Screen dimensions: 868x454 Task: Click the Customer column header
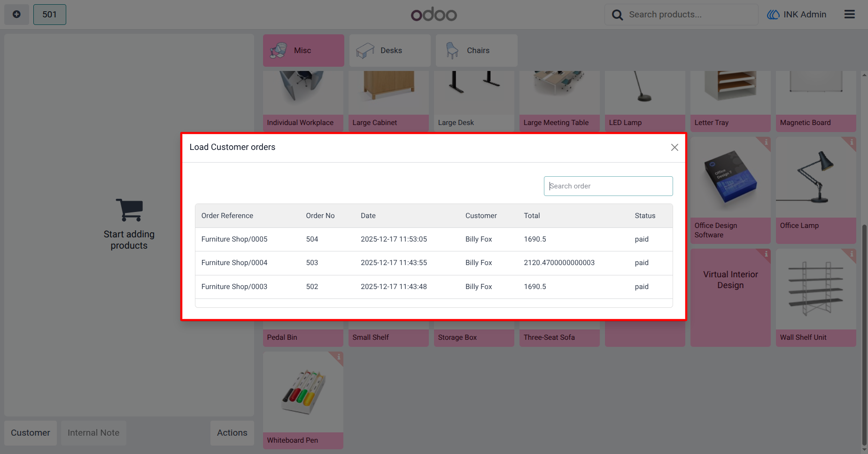pyautogui.click(x=481, y=216)
